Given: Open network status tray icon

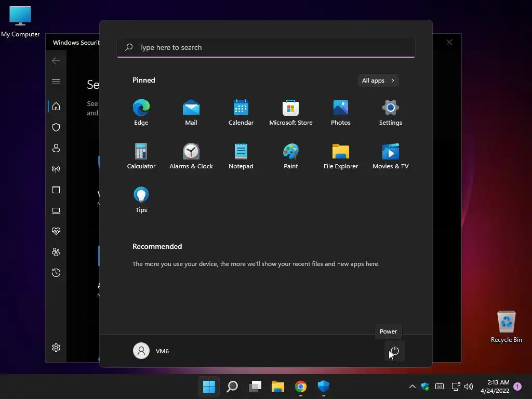Looking at the screenshot, I should pos(456,386).
